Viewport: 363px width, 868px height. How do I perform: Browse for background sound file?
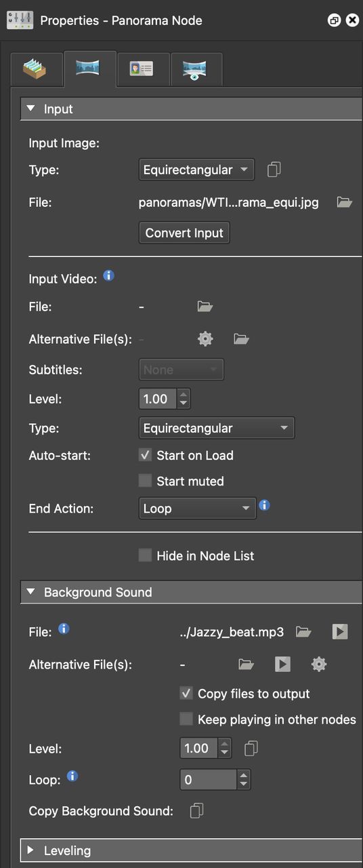304,632
